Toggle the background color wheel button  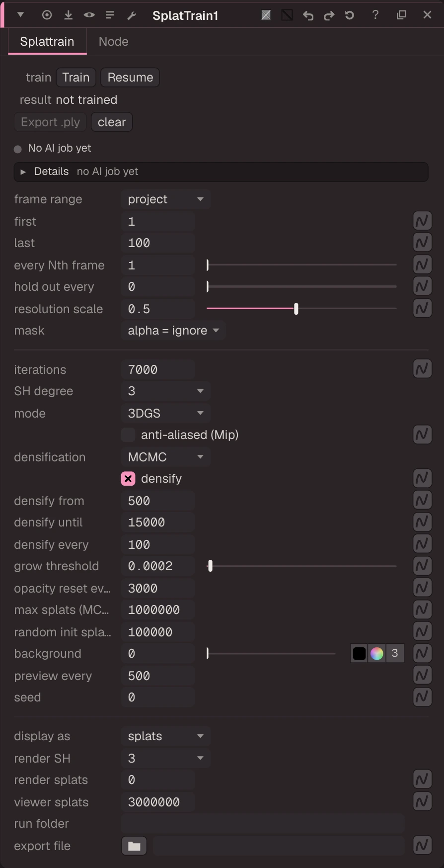pyautogui.click(x=377, y=653)
